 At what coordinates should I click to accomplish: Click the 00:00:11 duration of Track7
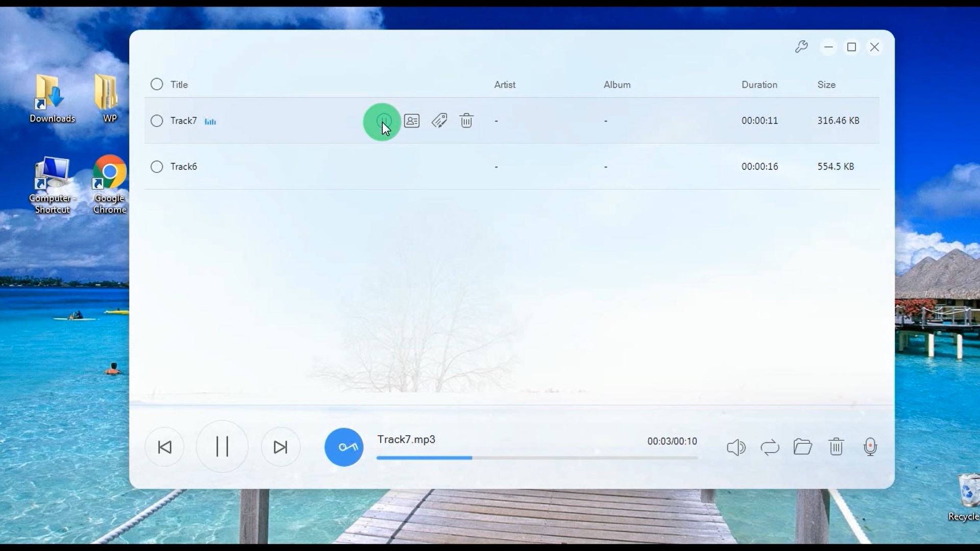tap(760, 121)
